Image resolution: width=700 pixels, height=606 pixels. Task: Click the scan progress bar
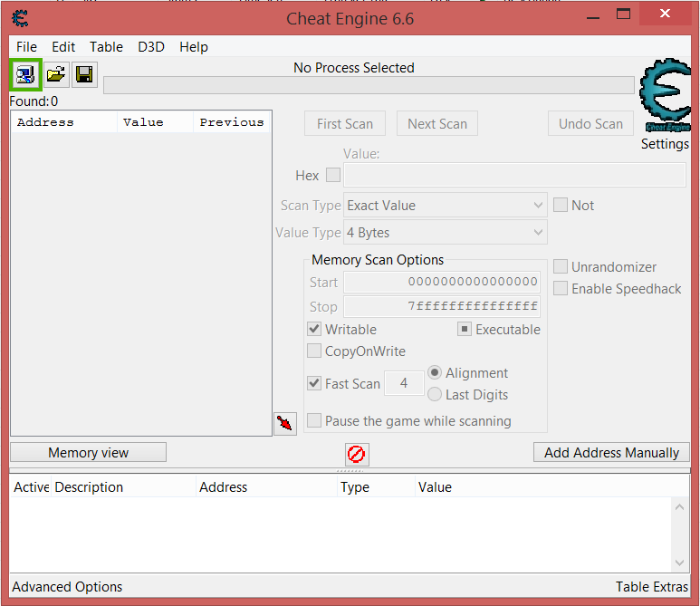coord(369,85)
